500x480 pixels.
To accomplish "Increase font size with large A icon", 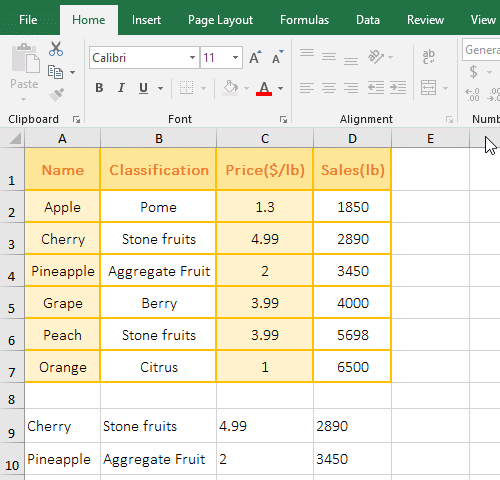I will click(x=256, y=58).
